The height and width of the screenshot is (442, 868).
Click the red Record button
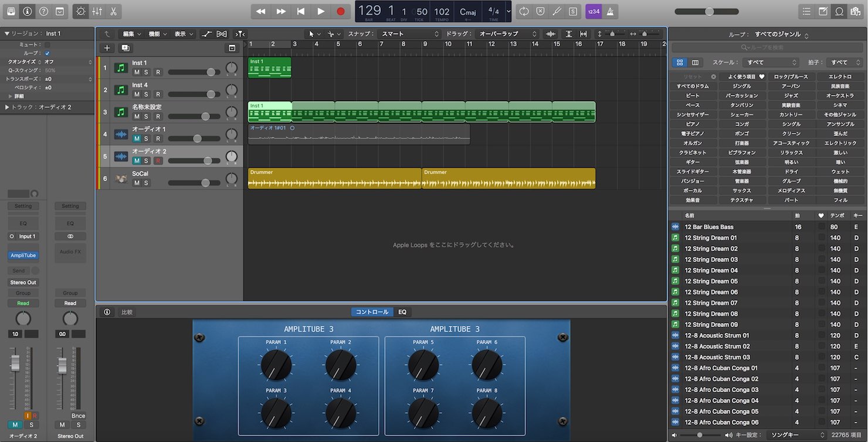tap(341, 11)
